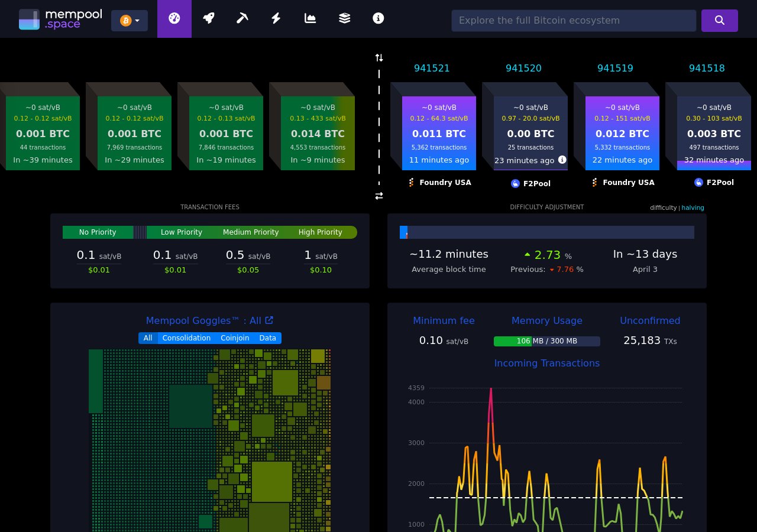Switch to the Consolidation filter tab
The image size is (757, 532).
(x=186, y=338)
